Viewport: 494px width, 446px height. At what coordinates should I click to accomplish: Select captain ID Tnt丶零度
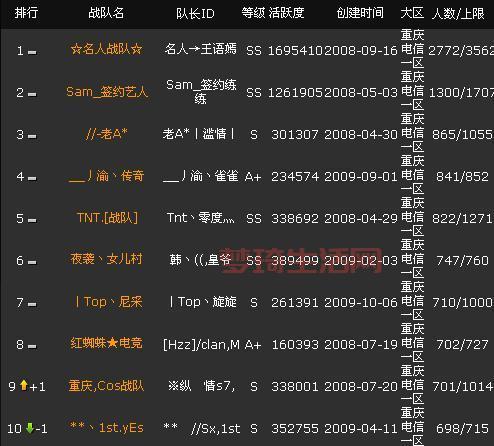coord(201,218)
